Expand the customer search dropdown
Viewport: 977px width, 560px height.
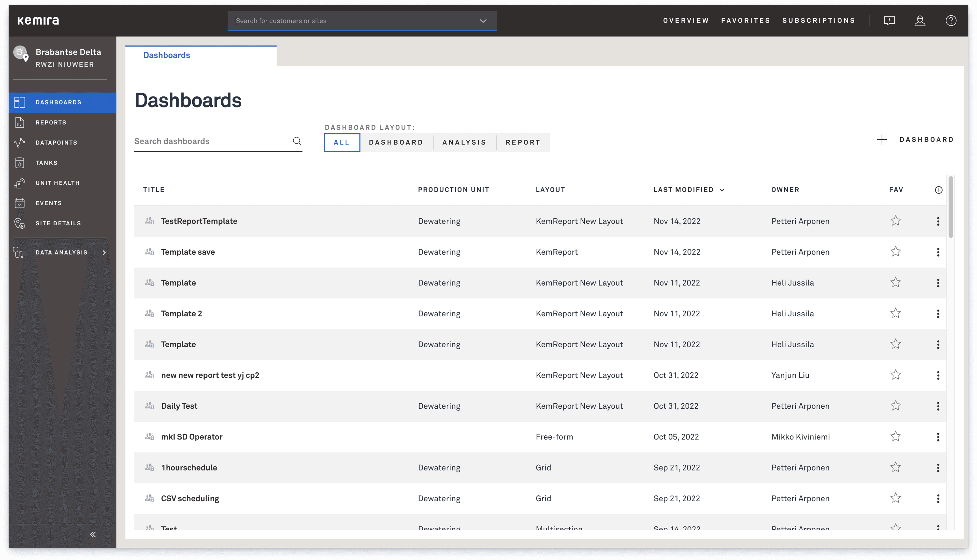(483, 21)
